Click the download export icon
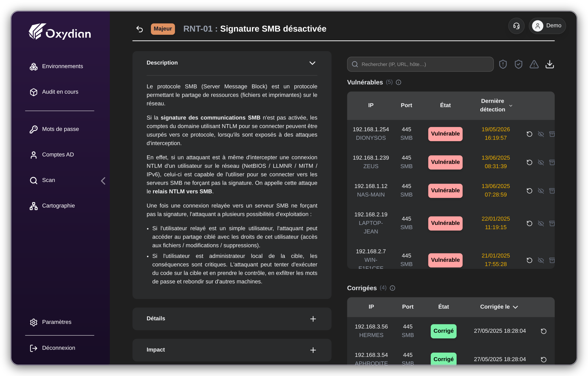The height and width of the screenshot is (376, 588). 550,64
